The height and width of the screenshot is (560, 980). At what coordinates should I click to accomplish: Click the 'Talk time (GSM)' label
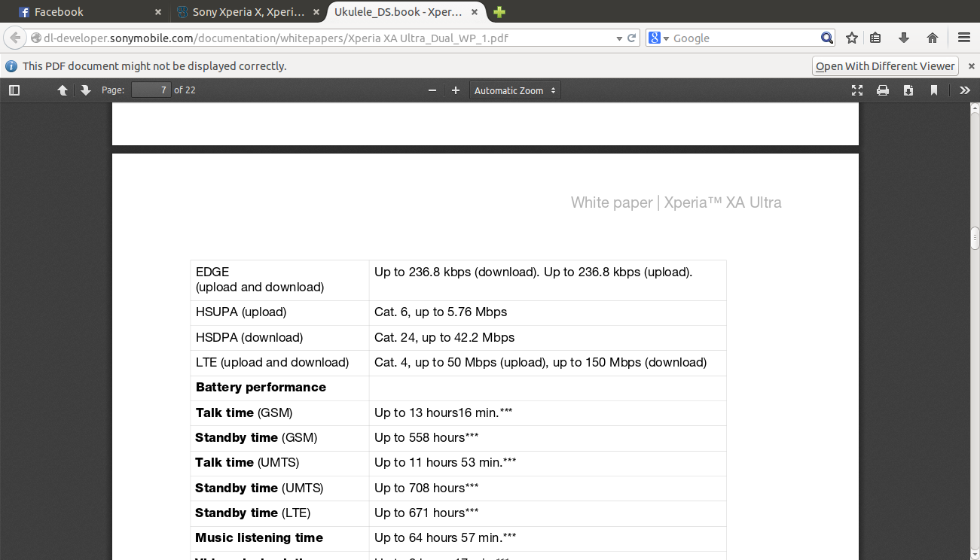244,412
